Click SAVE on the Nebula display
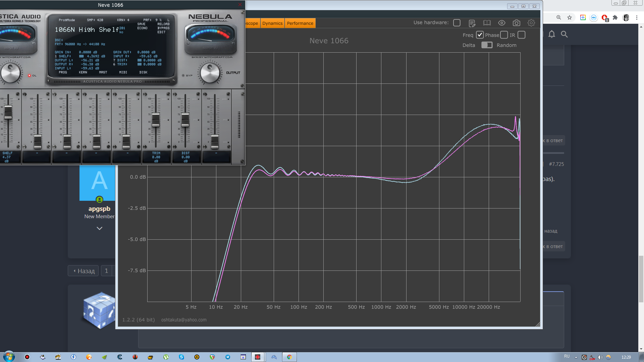The image size is (644, 362). point(141,24)
